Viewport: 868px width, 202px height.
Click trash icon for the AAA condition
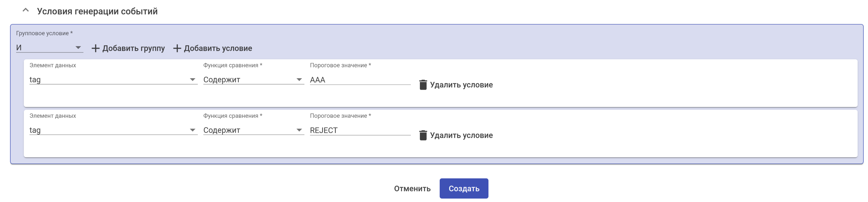[423, 85]
